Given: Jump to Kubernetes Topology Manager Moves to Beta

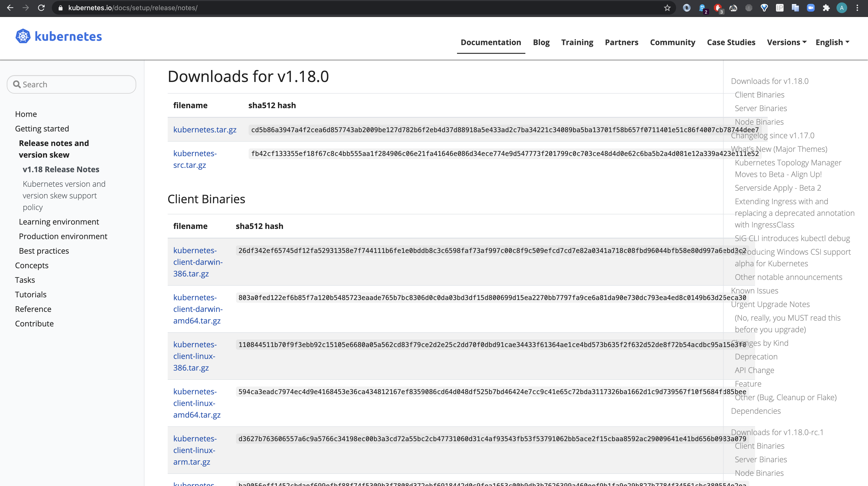Looking at the screenshot, I should click(x=788, y=168).
